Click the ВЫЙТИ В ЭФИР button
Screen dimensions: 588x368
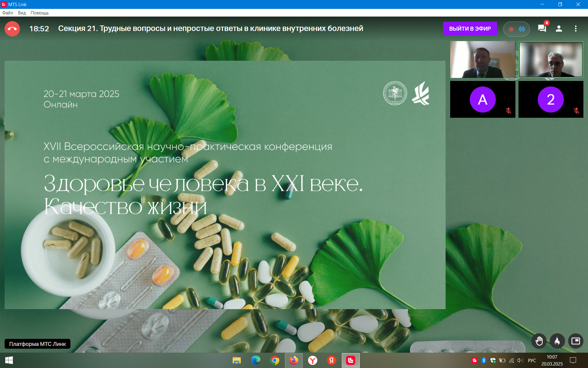click(470, 29)
